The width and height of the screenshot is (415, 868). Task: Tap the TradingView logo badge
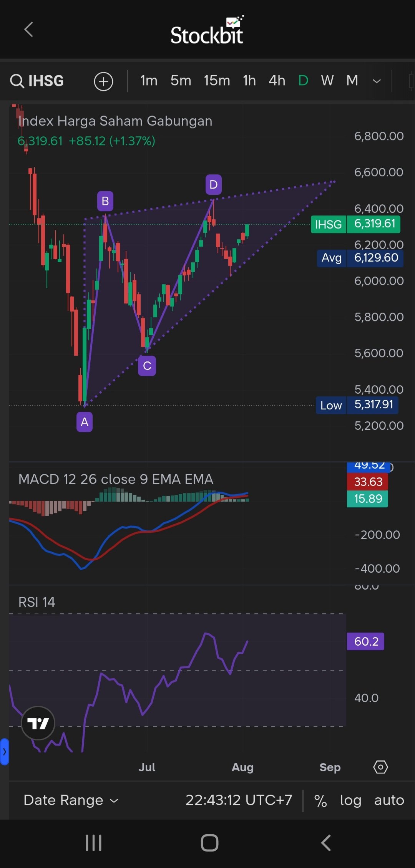(38, 723)
